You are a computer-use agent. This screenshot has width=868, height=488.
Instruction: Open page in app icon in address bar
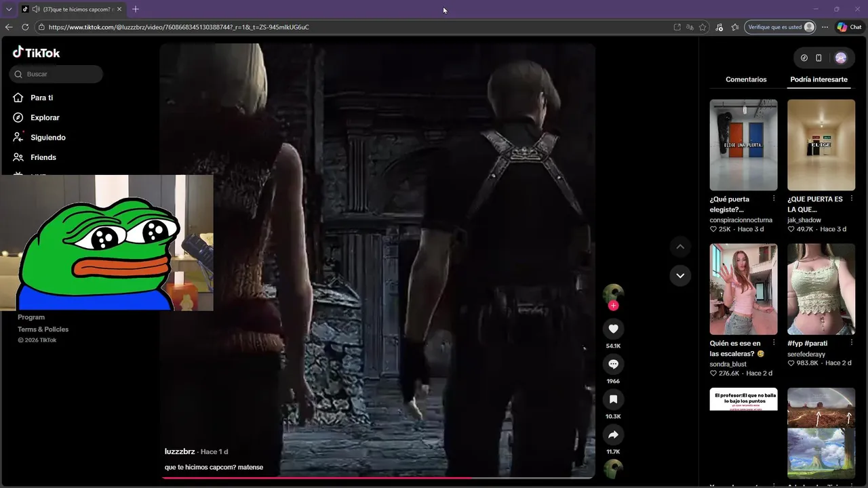pyautogui.click(x=677, y=27)
